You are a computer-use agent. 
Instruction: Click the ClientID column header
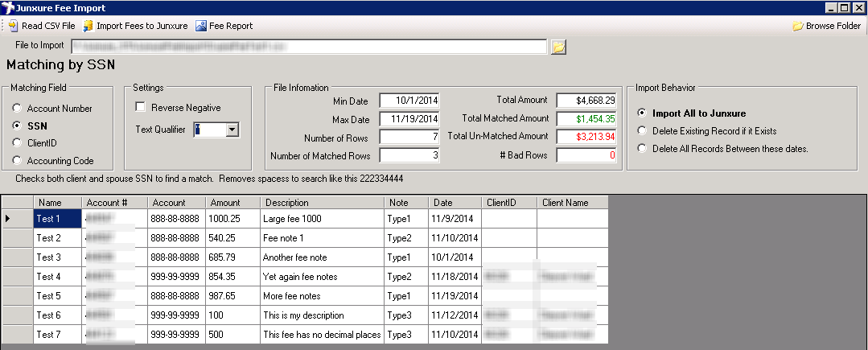pos(509,202)
